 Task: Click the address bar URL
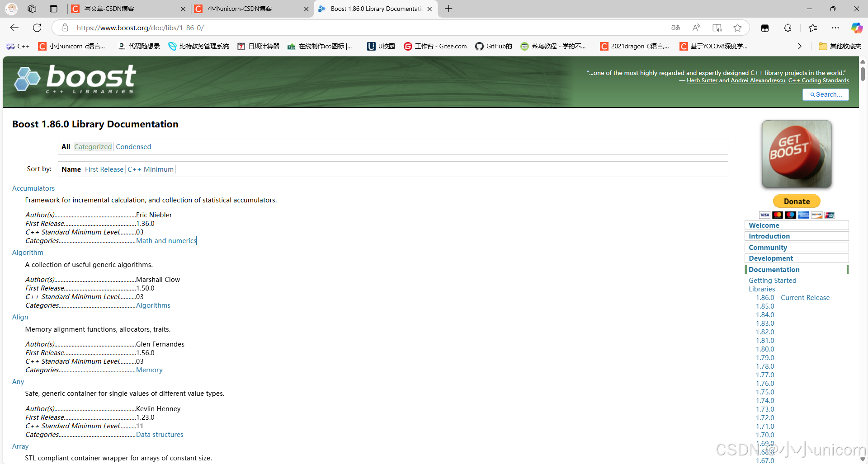[x=140, y=28]
